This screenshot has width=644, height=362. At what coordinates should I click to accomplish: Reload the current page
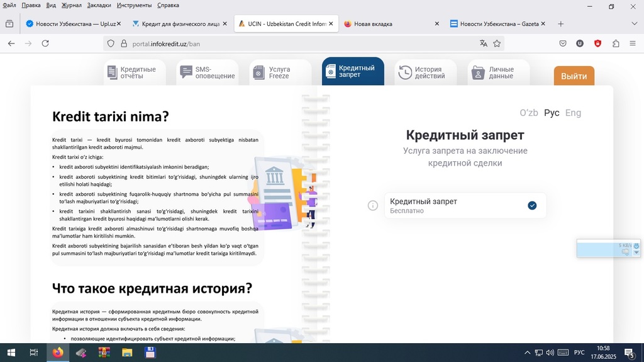pyautogui.click(x=45, y=43)
